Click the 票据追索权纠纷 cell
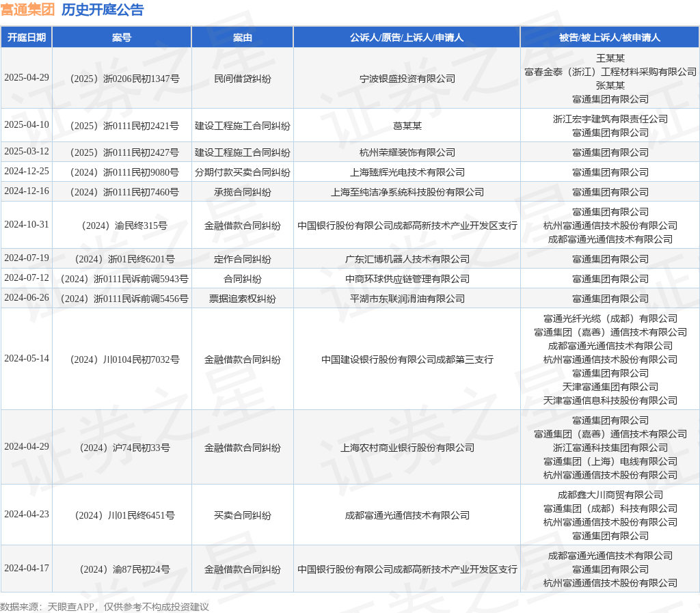 click(243, 299)
